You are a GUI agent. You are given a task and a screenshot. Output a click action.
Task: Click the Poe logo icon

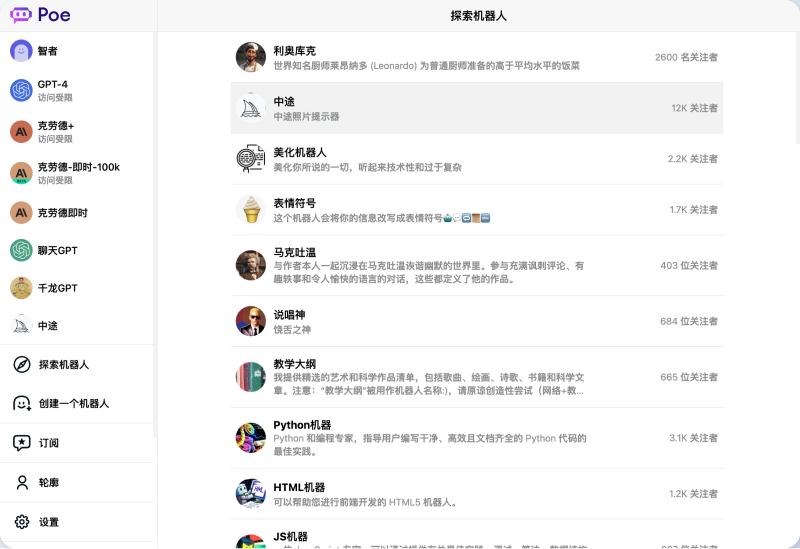[21, 15]
